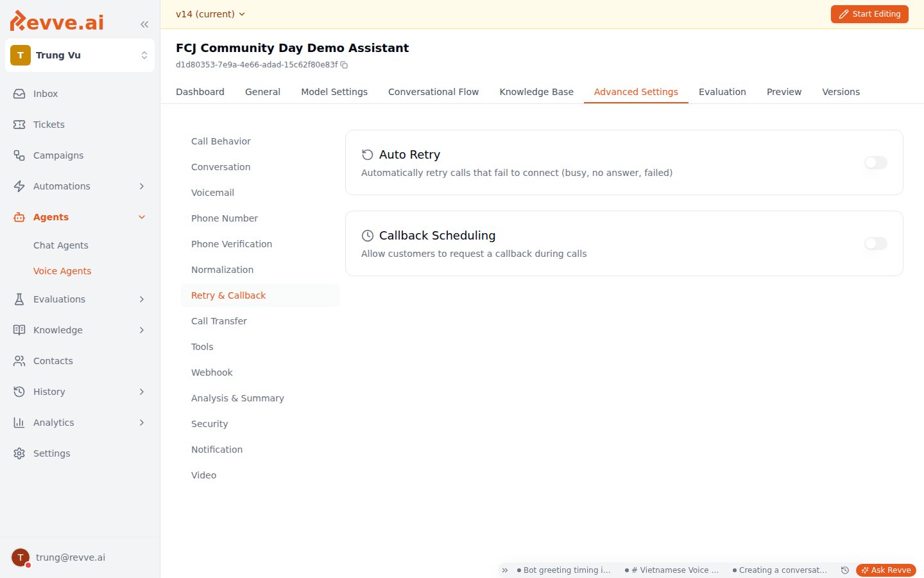
Task: Click the Revve.ai logo
Action: click(56, 21)
